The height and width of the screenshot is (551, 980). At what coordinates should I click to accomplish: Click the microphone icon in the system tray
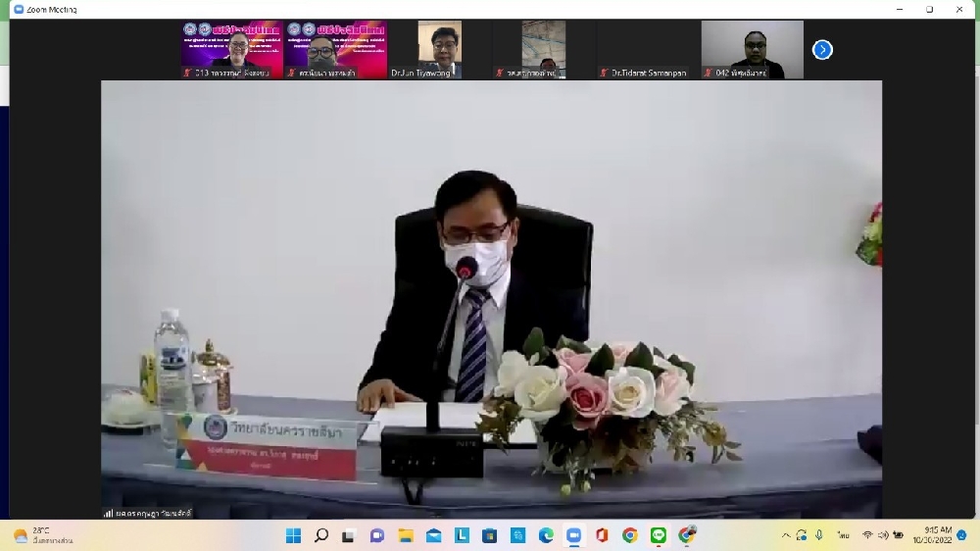tap(818, 535)
